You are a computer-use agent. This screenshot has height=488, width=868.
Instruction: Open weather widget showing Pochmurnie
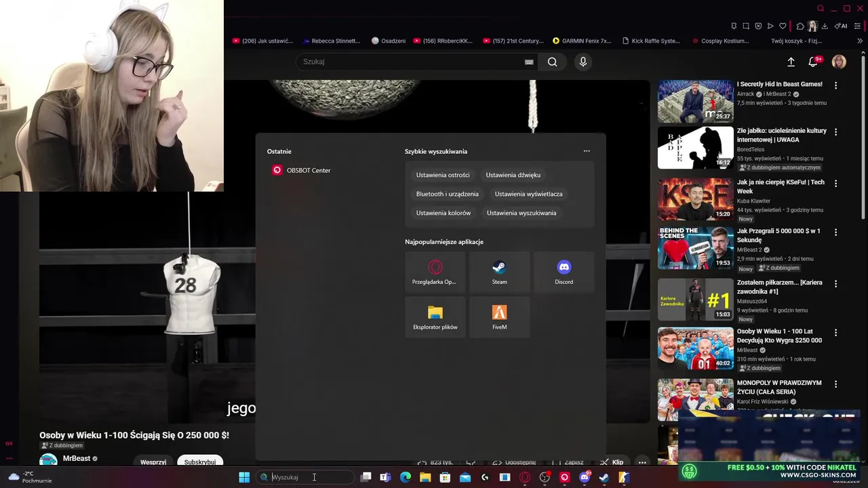[x=30, y=477]
